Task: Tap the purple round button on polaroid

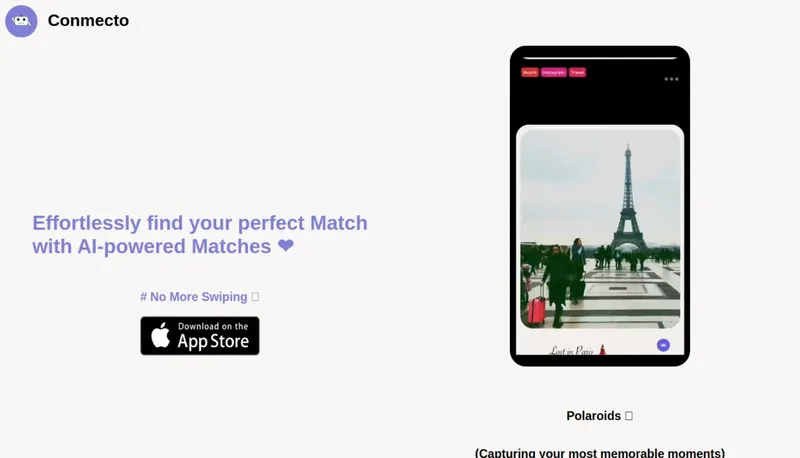Action: [663, 345]
